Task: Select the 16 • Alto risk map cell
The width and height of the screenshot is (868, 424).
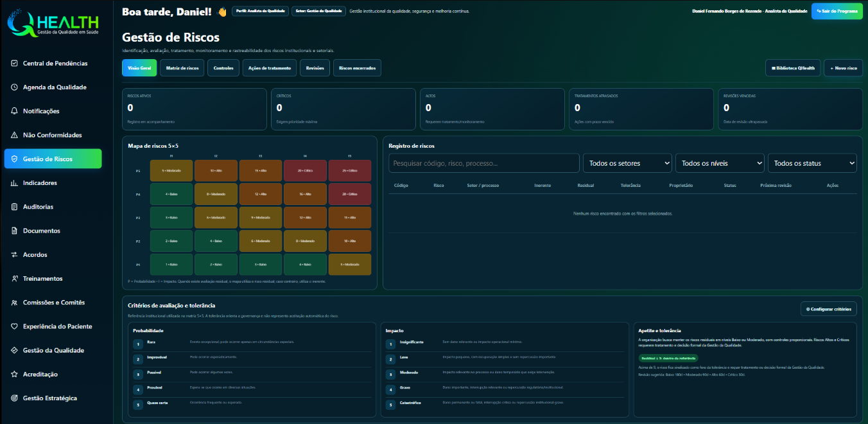Action: (305, 194)
